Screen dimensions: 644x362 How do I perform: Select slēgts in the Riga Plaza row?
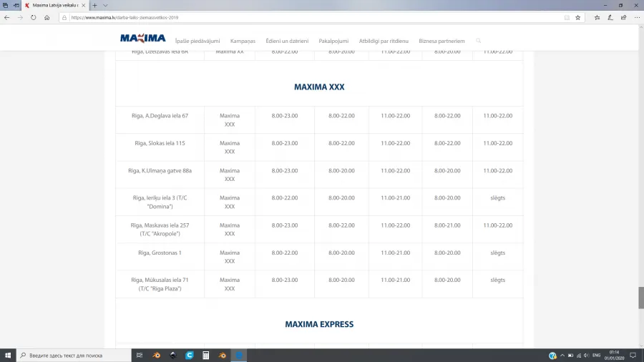498,280
